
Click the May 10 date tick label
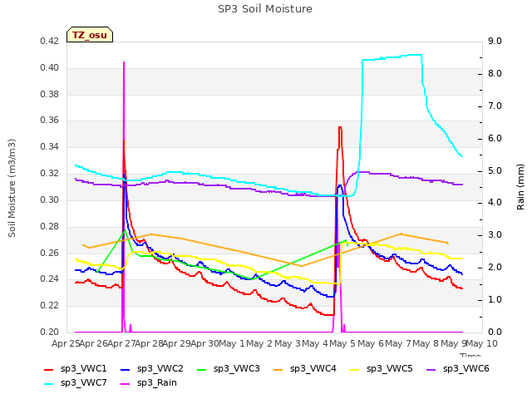pos(482,343)
